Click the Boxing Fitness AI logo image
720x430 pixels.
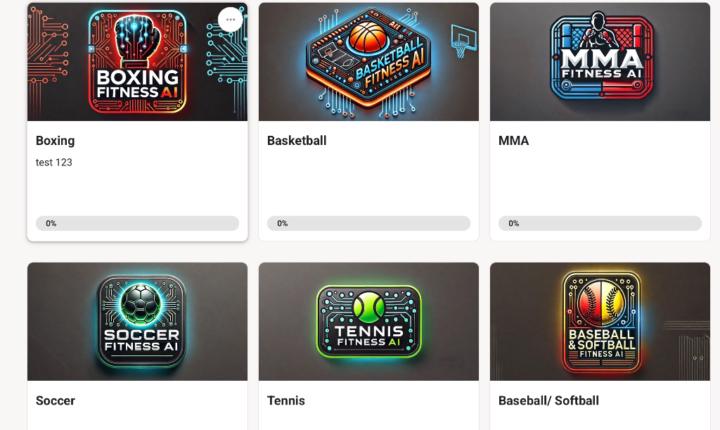(137, 62)
